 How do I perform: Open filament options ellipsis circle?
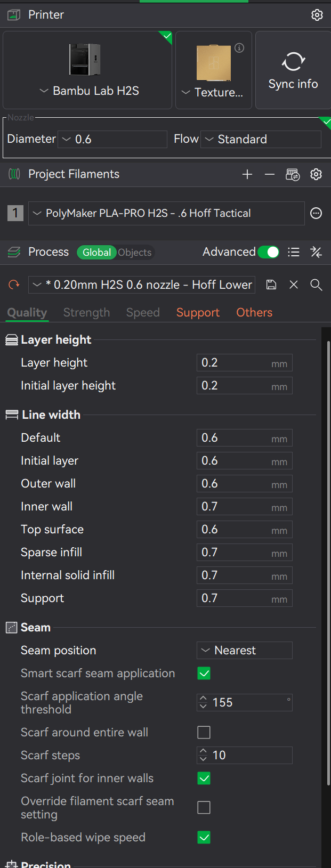pyautogui.click(x=316, y=214)
